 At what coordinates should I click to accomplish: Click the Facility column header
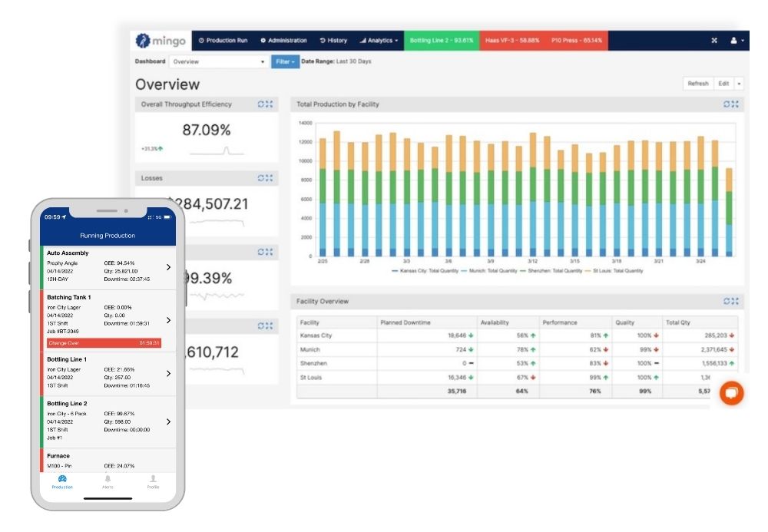pos(336,322)
